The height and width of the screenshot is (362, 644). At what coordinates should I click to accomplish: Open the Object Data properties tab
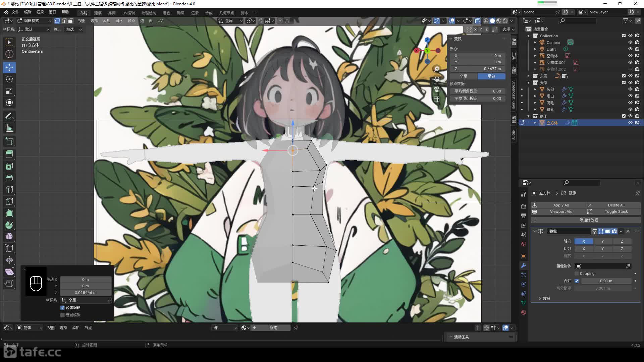524,303
